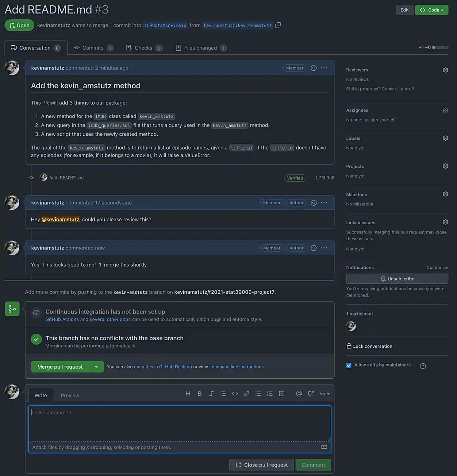Open saved replies dropdown in editor

tap(324, 394)
